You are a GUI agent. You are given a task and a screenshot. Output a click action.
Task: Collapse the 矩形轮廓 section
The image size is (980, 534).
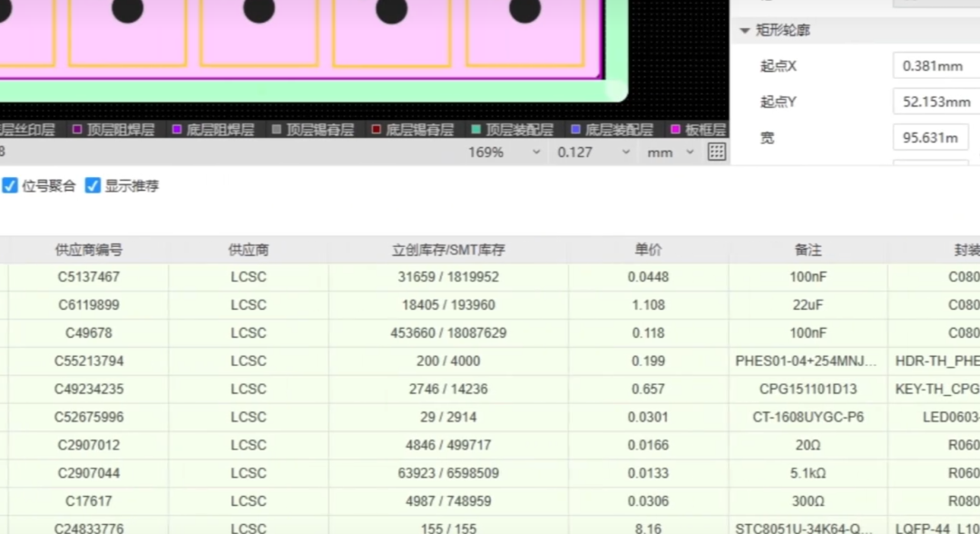744,31
